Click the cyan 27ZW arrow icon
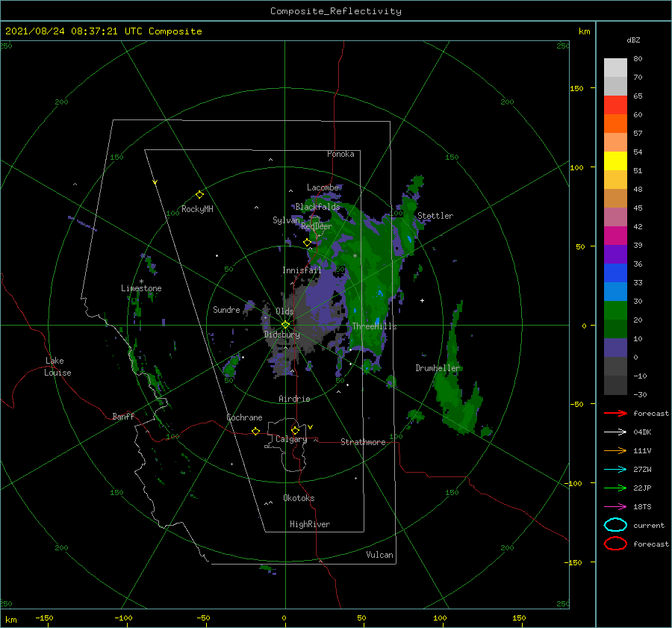672x628 pixels. [x=615, y=470]
